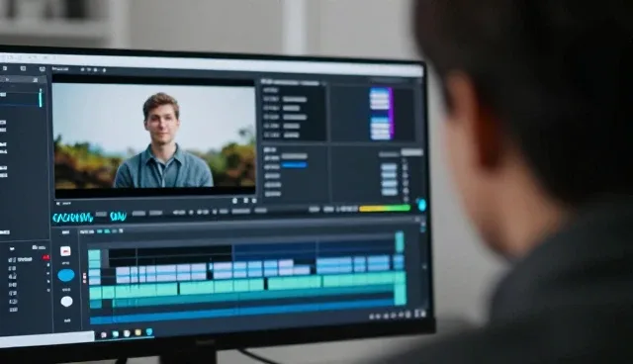Select the bright blue highlighted bar in the properties list

pyautogui.click(x=294, y=165)
